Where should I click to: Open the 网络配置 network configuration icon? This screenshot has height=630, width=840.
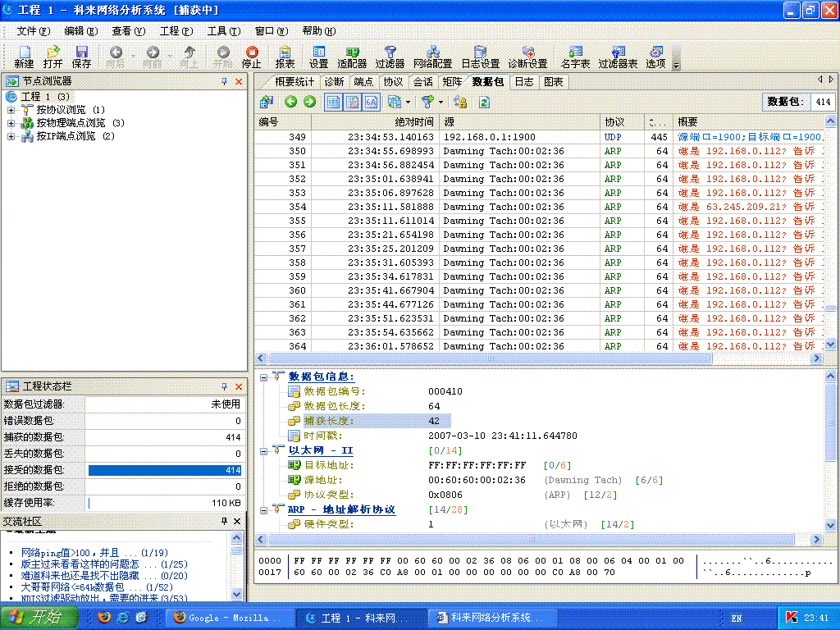(x=432, y=57)
